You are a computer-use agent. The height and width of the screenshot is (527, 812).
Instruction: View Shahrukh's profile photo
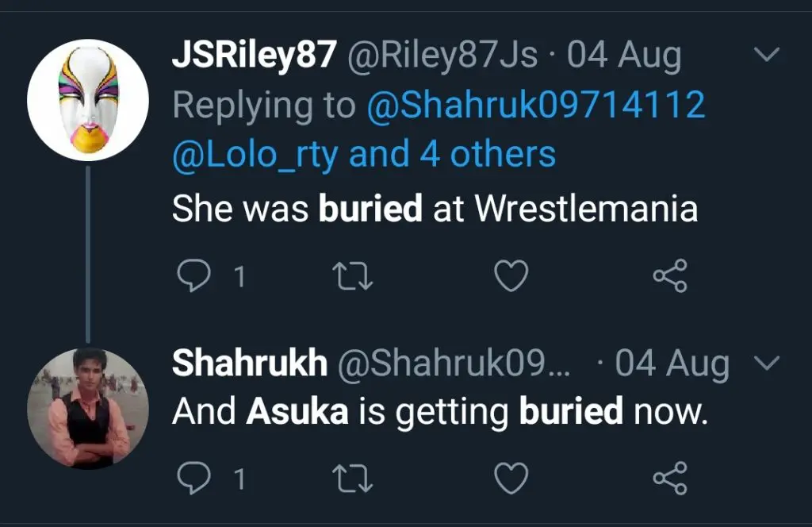[88, 408]
